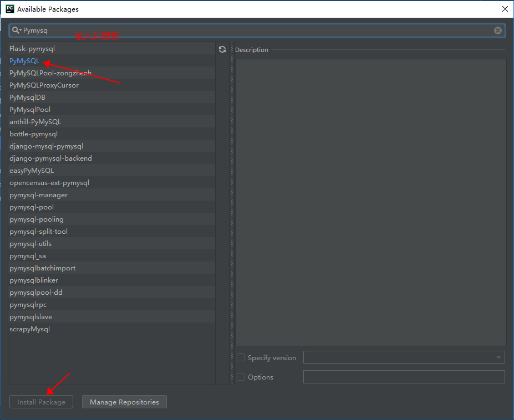Enable the Specify version checkbox

pyautogui.click(x=241, y=357)
